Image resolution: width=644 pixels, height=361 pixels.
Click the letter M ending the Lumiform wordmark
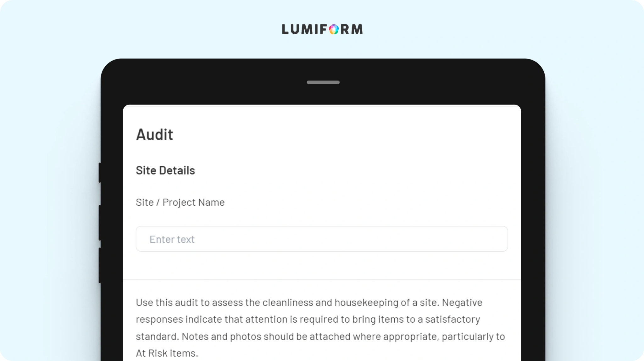(x=357, y=29)
